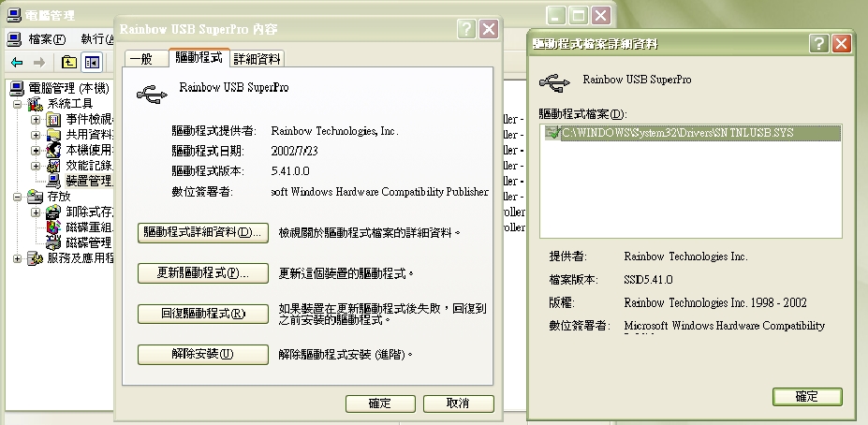Image resolution: width=868 pixels, height=425 pixels.
Task: Collapse the 存放 tree node
Action: (x=17, y=197)
